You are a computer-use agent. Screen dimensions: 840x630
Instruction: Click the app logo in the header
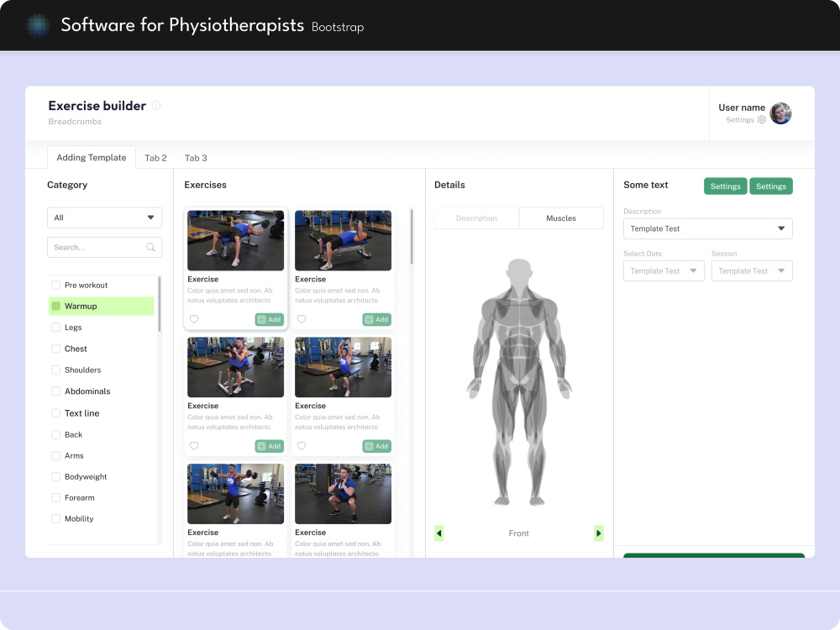point(38,25)
